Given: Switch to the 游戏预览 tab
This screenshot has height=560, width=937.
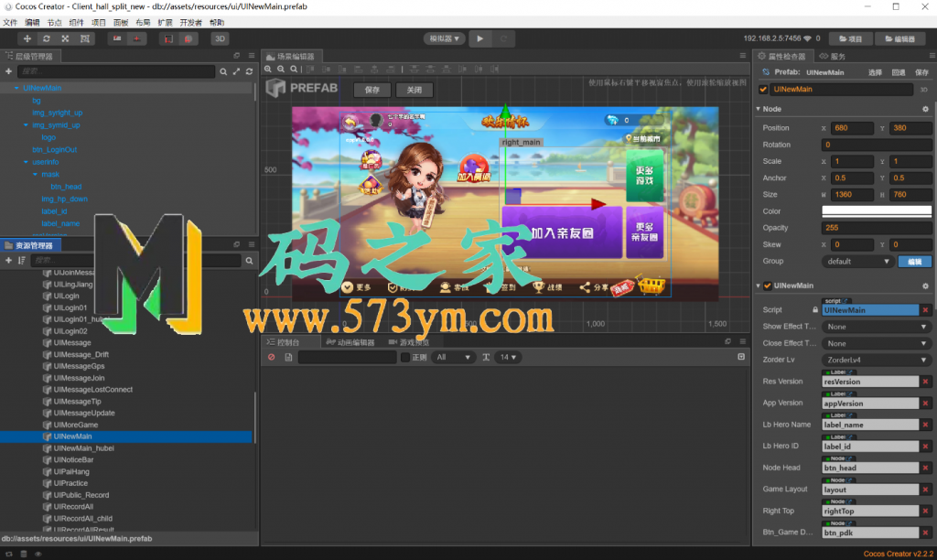Looking at the screenshot, I should coord(409,342).
